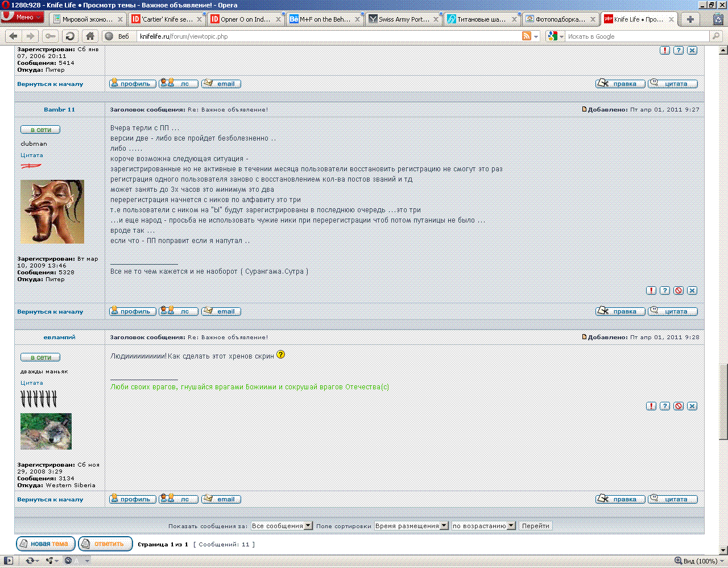Click Bambr 11's avatar image
The height and width of the screenshot is (568, 728).
coord(52,212)
